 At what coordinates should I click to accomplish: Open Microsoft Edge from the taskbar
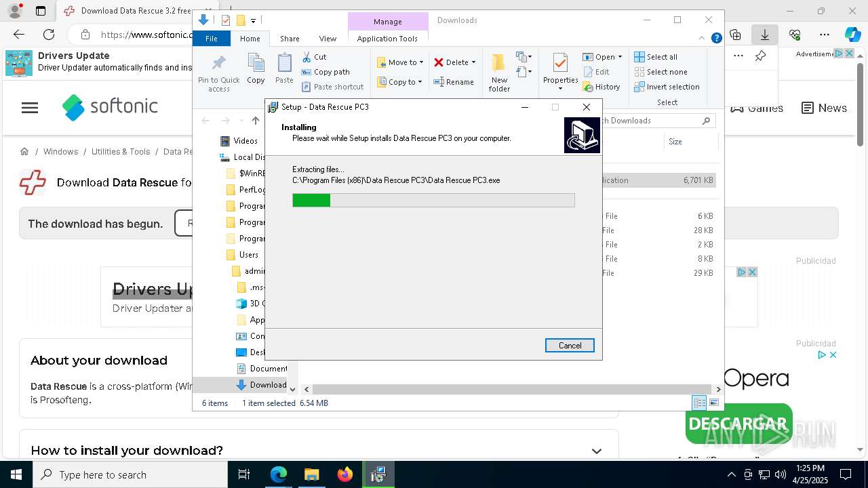point(279,474)
